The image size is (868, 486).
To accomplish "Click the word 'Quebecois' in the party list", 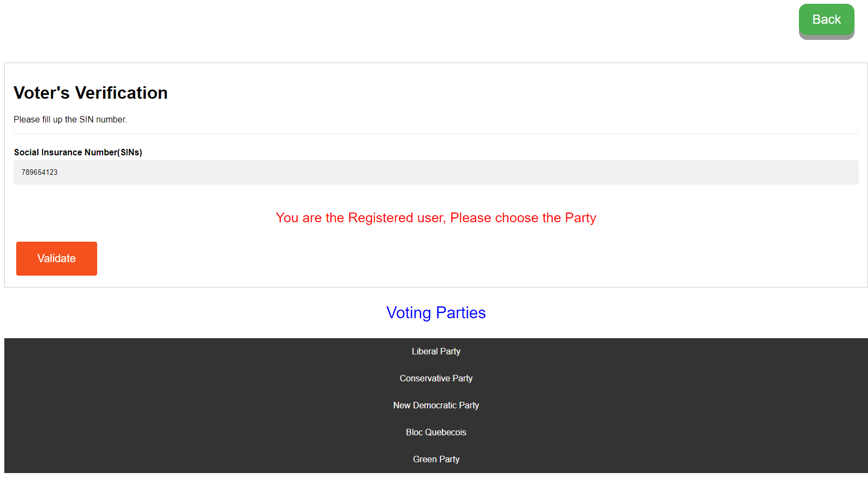I will click(x=445, y=433).
